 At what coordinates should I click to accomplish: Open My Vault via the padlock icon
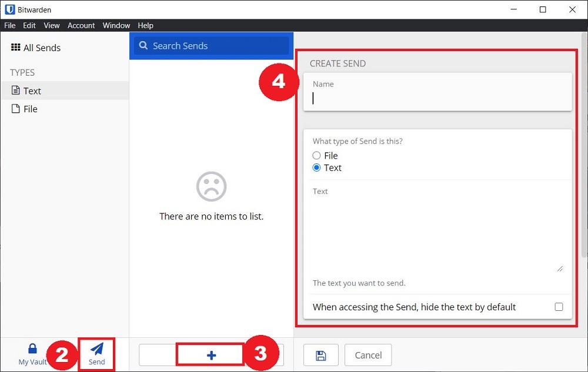click(x=32, y=348)
